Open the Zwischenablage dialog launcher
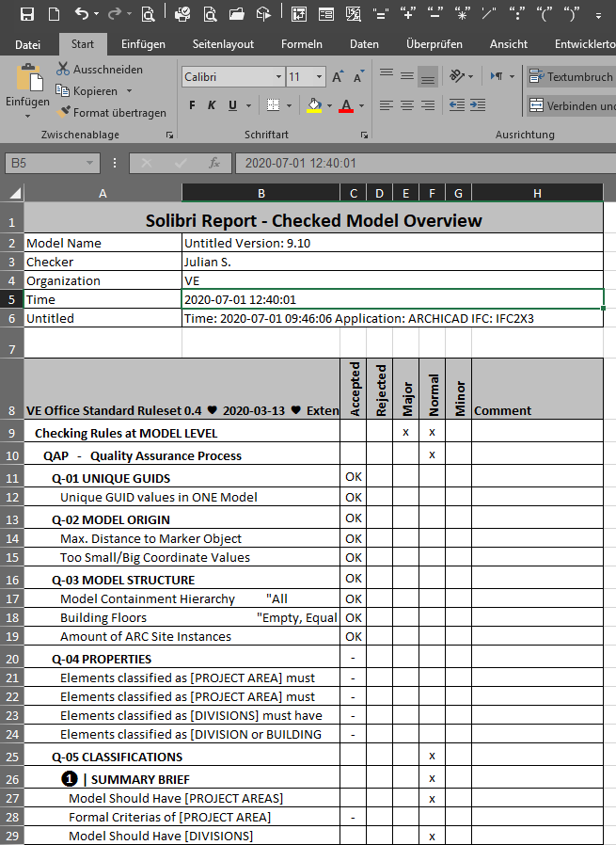This screenshot has height=845, width=616. coord(169,136)
